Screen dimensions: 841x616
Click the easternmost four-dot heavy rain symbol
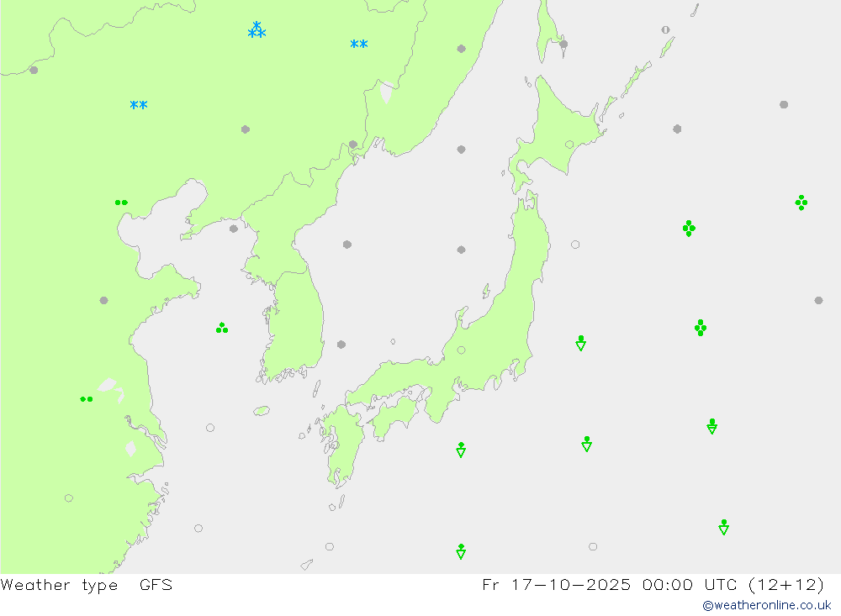[801, 203]
